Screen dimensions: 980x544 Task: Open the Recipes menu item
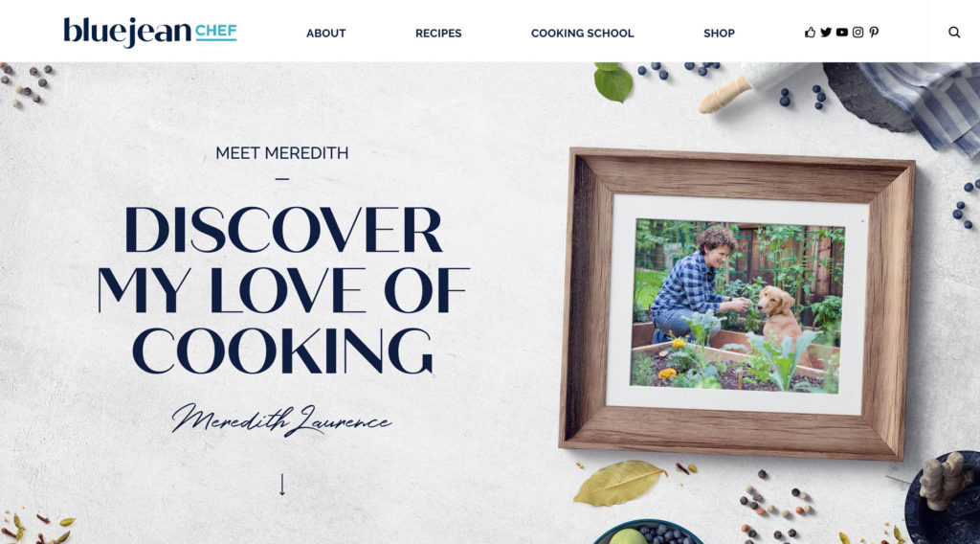(x=438, y=34)
